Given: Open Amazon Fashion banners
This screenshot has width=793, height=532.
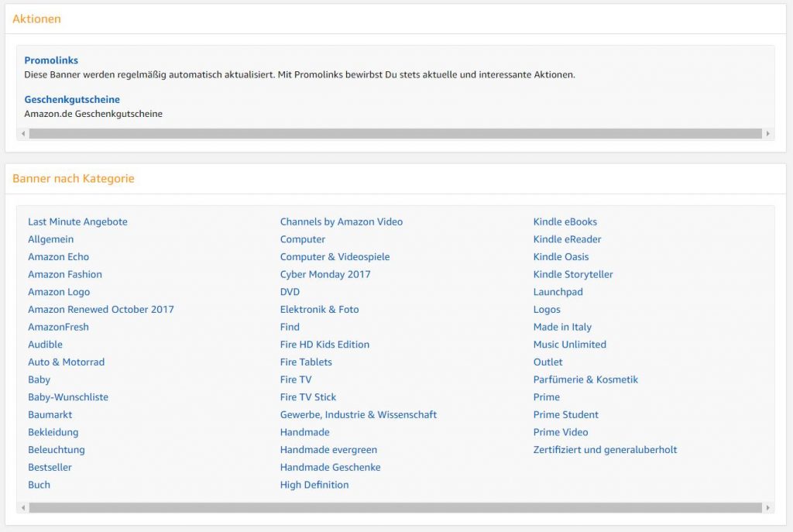Looking at the screenshot, I should tap(65, 274).
